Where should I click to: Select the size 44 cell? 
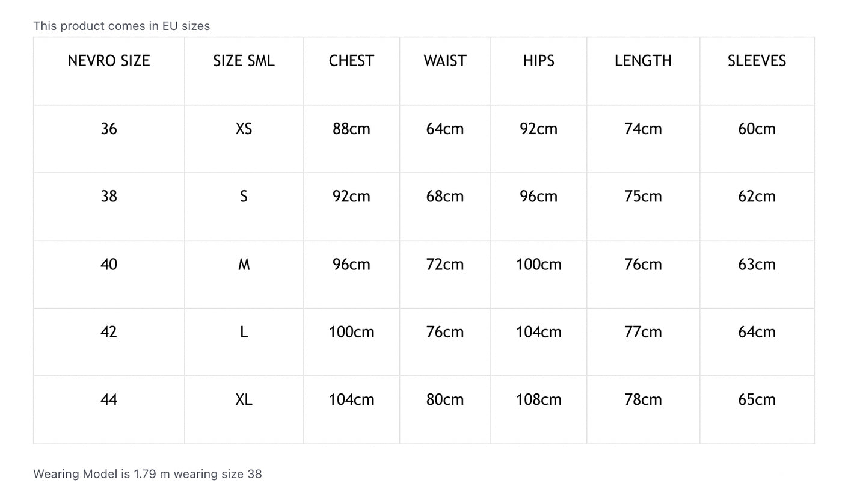(x=109, y=400)
